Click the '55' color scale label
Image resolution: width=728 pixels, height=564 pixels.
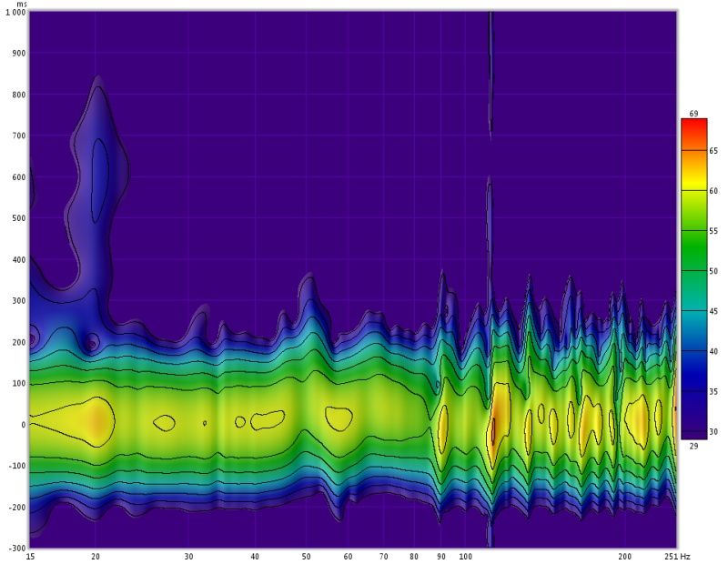click(x=713, y=231)
